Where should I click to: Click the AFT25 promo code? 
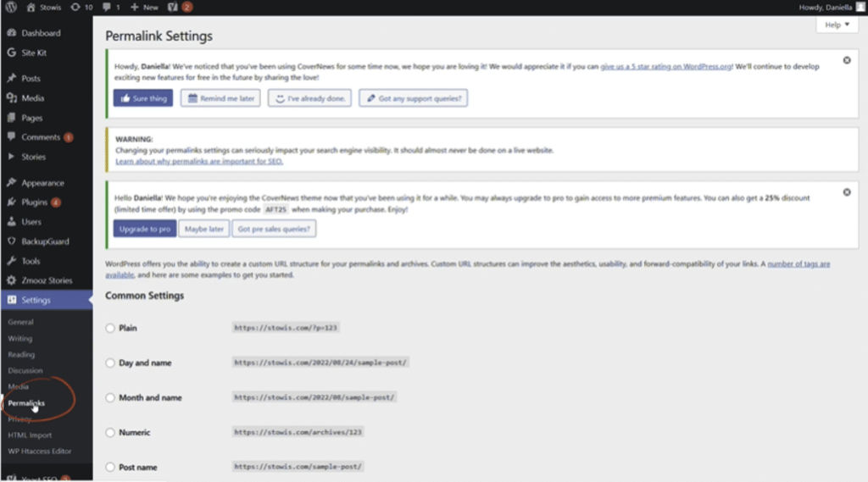[x=275, y=210]
